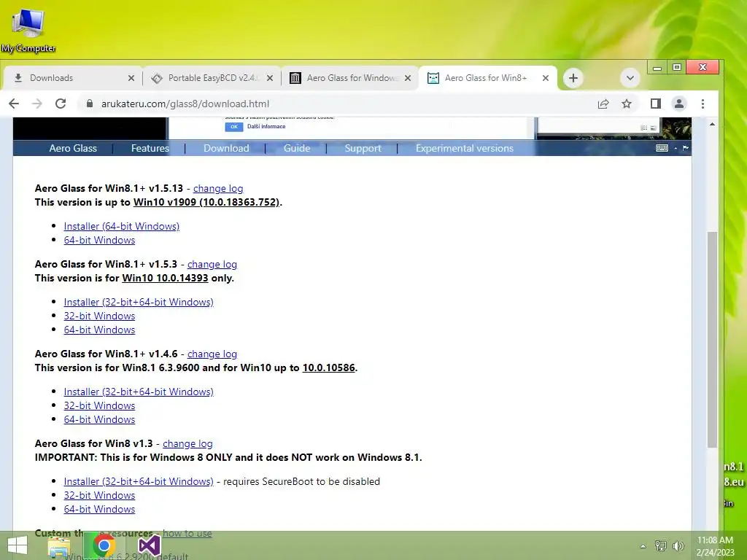Open taskbar clock 11:08 AM
The width and height of the screenshot is (747, 560).
(x=715, y=546)
